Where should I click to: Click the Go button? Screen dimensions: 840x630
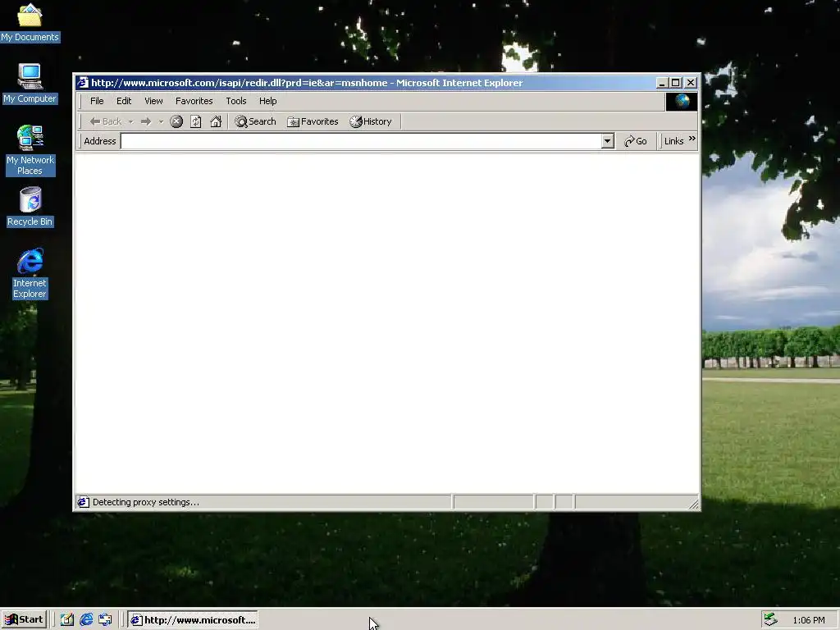pos(636,141)
